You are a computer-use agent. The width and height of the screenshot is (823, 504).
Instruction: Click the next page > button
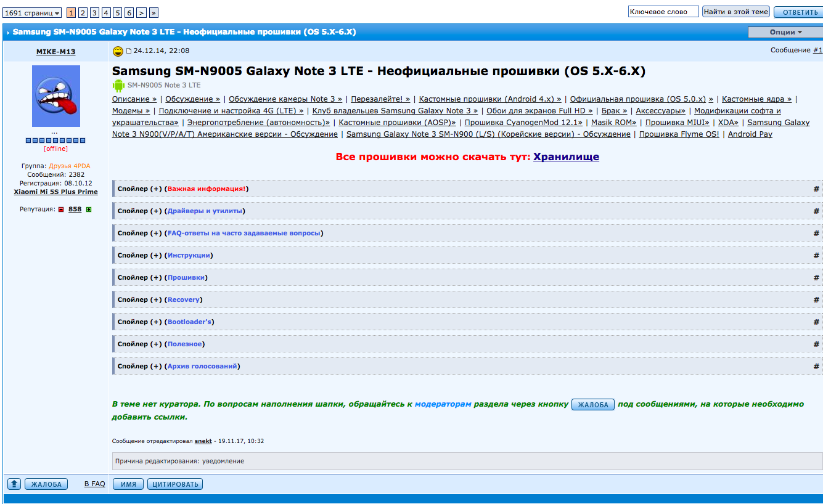click(x=142, y=12)
